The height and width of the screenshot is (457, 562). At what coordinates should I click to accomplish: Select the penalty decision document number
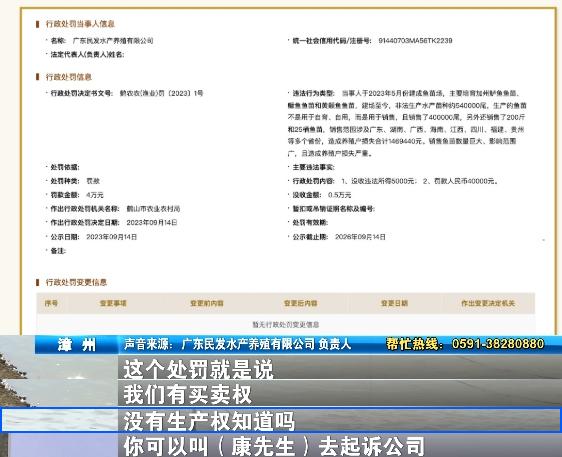(x=161, y=93)
